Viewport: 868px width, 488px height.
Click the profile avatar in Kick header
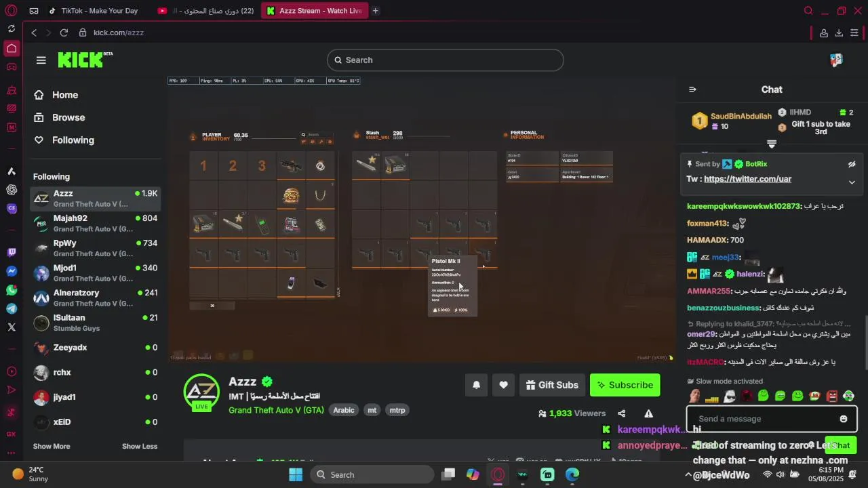[836, 60]
